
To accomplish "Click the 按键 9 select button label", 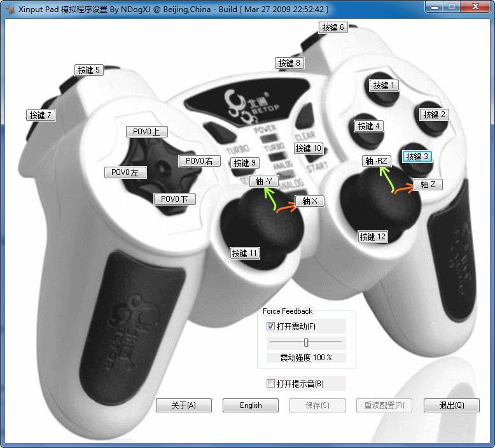I will (x=245, y=163).
